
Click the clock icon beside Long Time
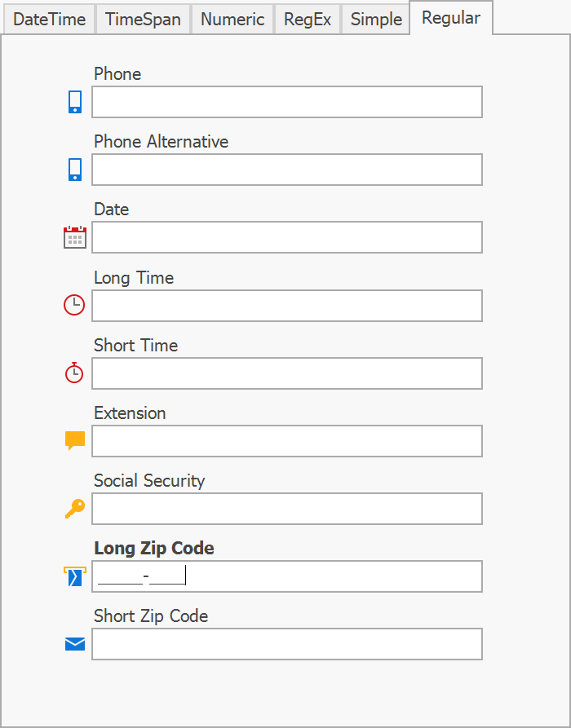point(74,305)
